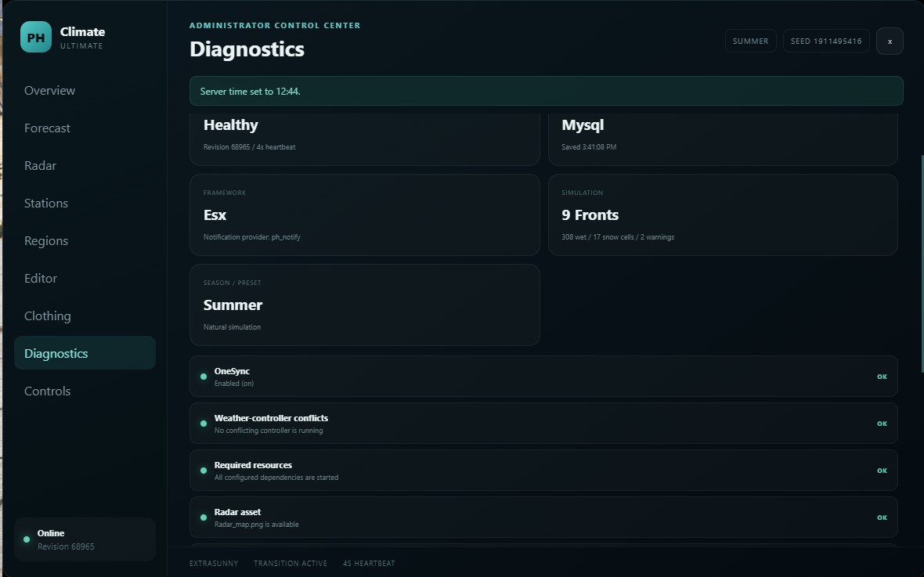The height and width of the screenshot is (577, 924).
Task: Open the Editor page
Action: [85, 278]
